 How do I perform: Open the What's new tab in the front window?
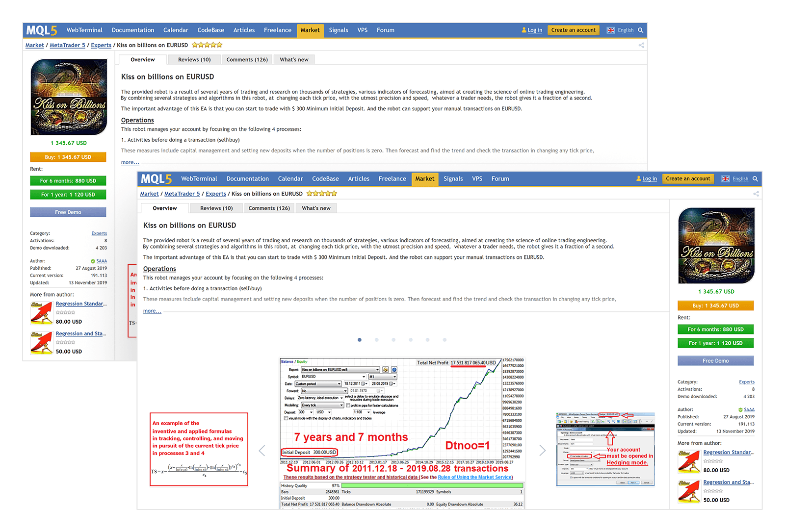click(x=316, y=208)
